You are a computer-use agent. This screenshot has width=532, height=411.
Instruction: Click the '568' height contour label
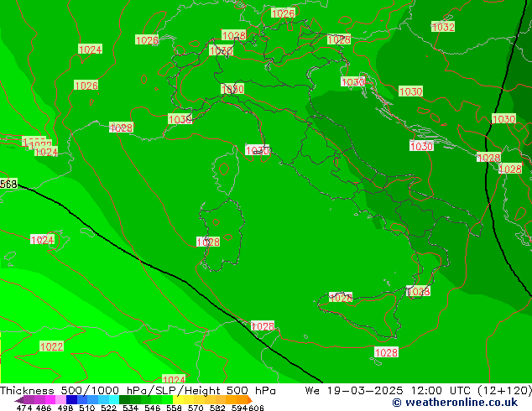[8, 184]
